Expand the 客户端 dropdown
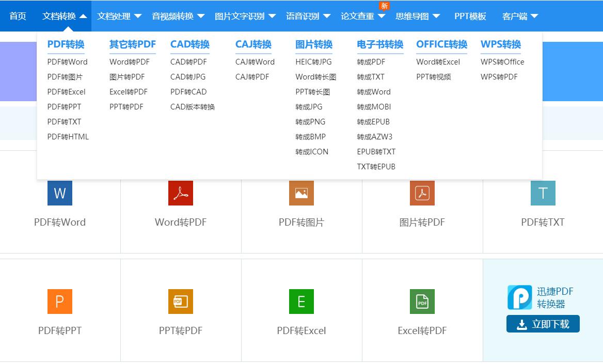 (x=520, y=15)
